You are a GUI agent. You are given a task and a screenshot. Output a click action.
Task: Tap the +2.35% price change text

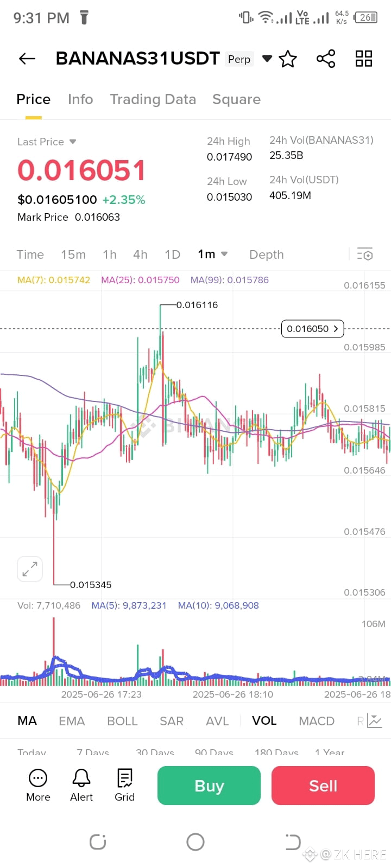point(124,200)
